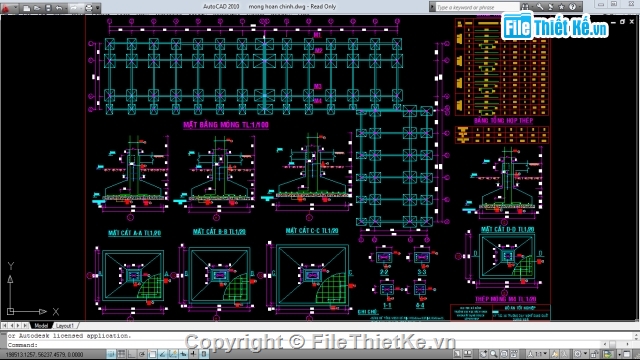Screen dimensions: 640x360
Task: Click the Zoom magnifier in status bar
Action: pyautogui.click(x=494, y=354)
